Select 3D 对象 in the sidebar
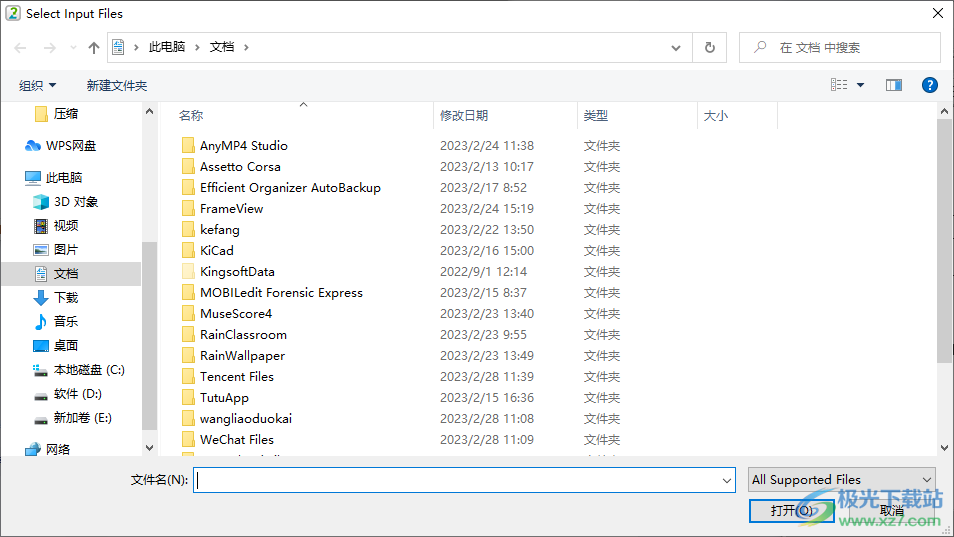Screen dimensions: 954x537 click(x=66, y=201)
